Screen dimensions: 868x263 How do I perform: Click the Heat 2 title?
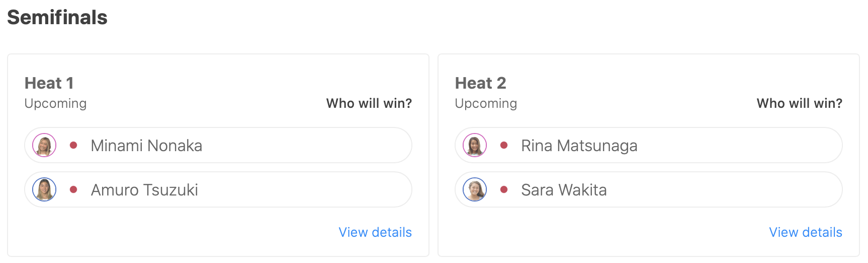480,83
